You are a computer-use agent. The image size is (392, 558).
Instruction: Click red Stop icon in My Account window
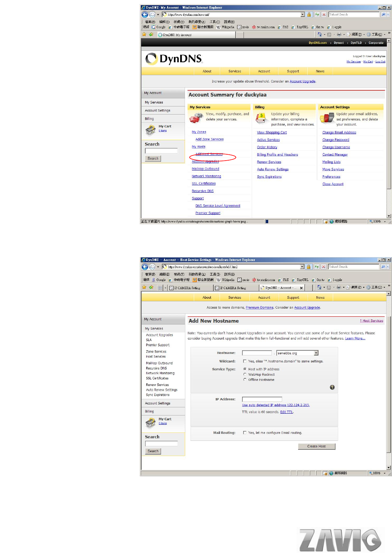[x=324, y=14]
